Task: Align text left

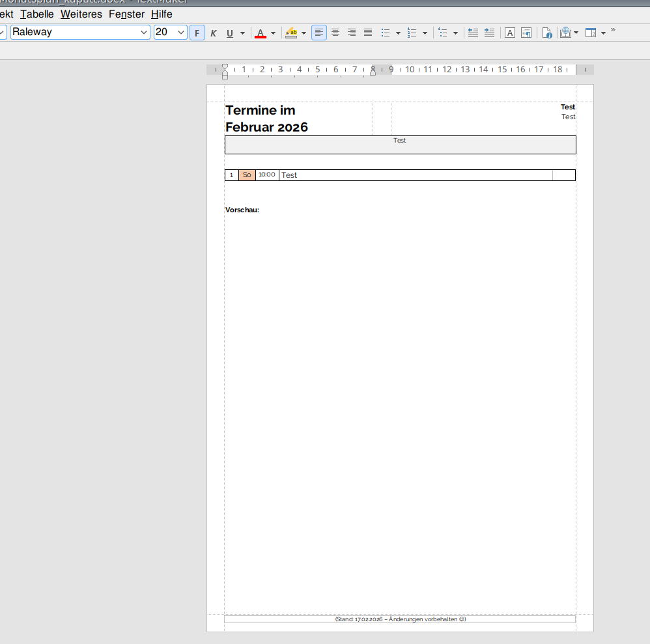Action: (x=318, y=33)
